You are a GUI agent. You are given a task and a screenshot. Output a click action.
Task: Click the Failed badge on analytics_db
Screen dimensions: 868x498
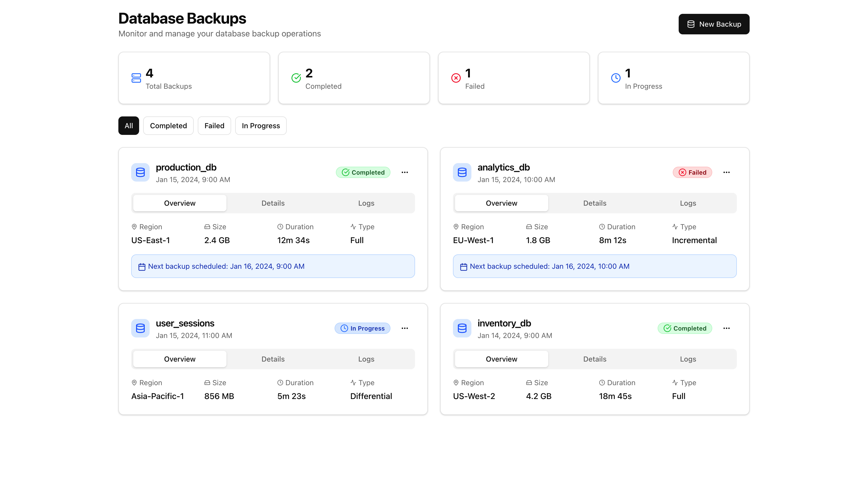click(x=692, y=172)
